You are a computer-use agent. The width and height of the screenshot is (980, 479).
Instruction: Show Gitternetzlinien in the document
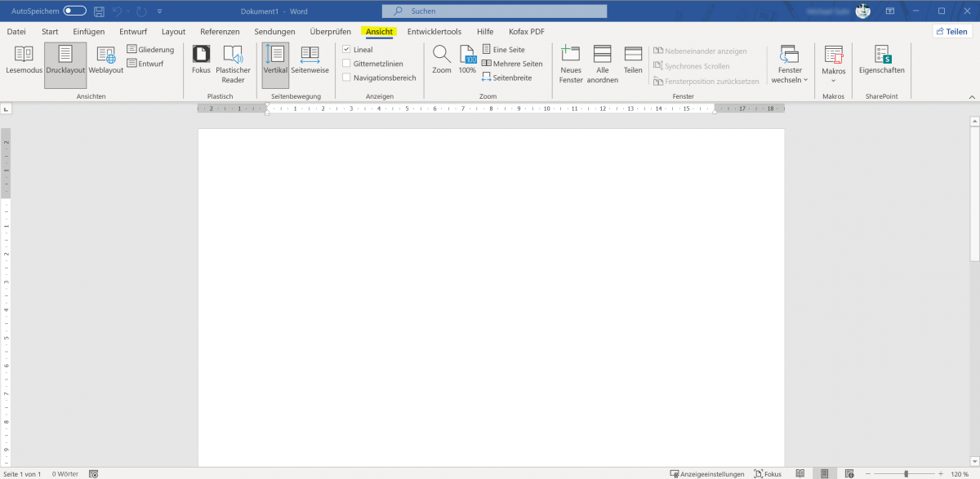click(347, 62)
